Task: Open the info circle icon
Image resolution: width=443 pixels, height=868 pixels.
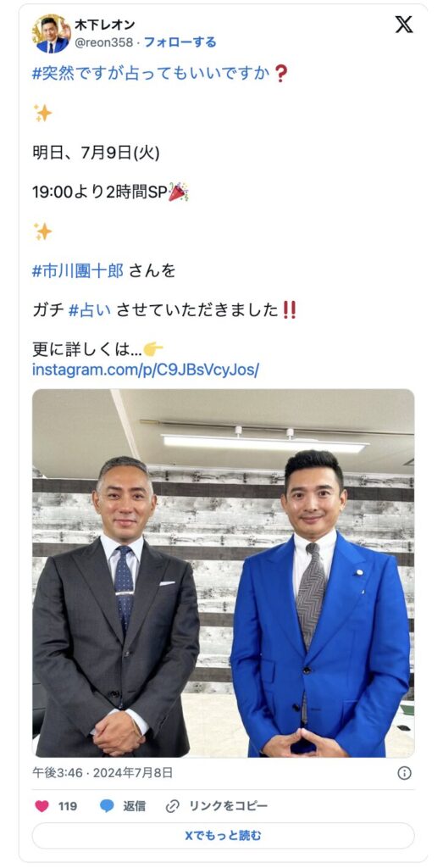Action: [x=405, y=773]
